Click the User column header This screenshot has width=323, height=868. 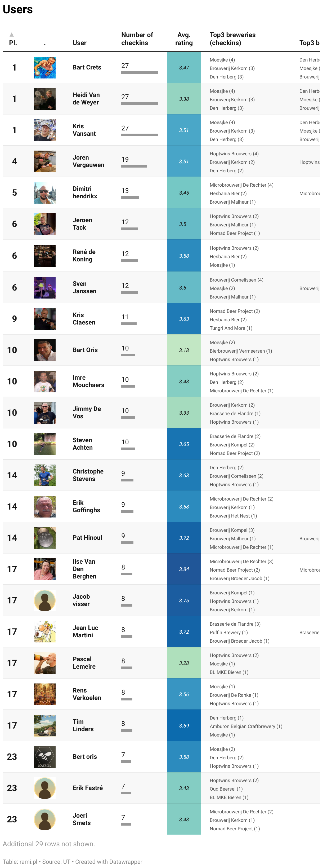[79, 43]
